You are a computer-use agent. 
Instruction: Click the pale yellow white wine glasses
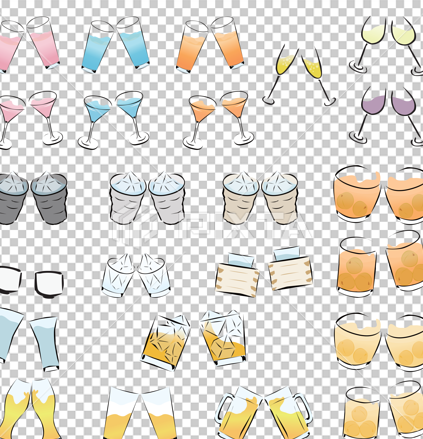tap(386, 45)
